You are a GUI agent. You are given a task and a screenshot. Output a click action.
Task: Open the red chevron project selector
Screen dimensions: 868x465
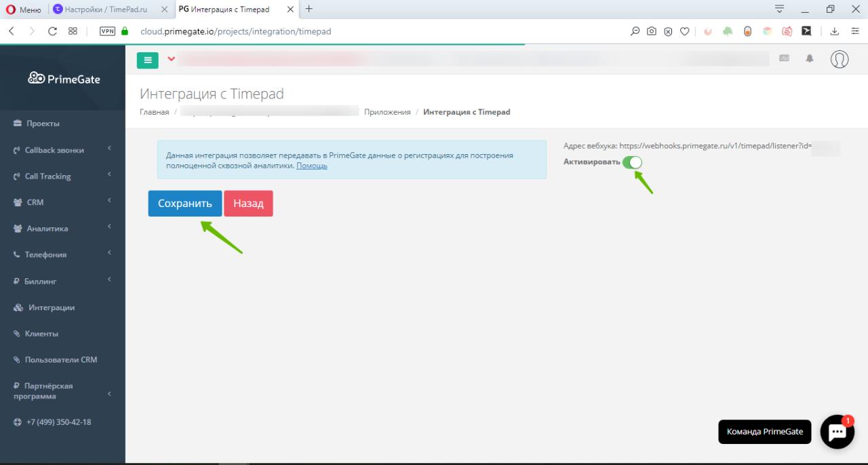click(171, 59)
